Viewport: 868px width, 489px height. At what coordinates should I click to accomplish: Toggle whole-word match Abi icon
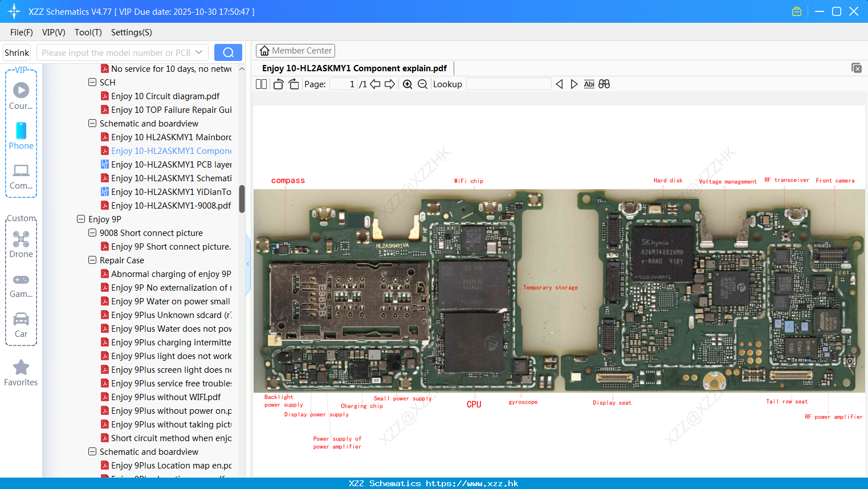pyautogui.click(x=589, y=84)
